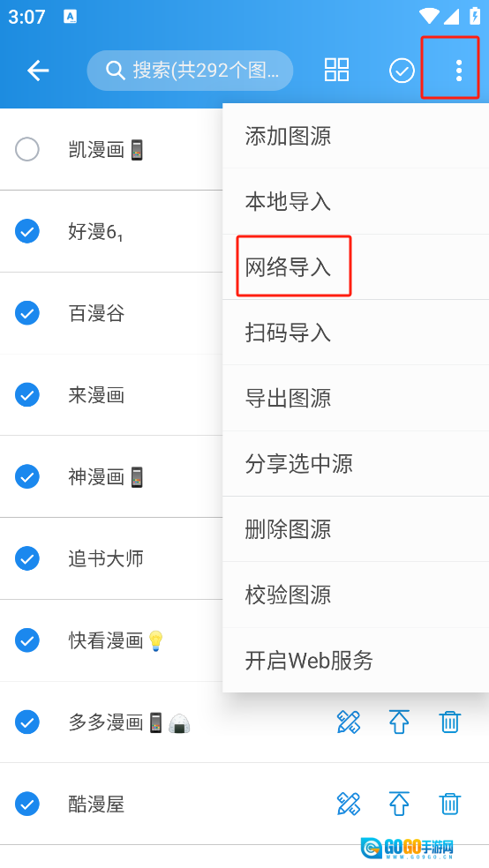Screen dimensions: 489x868
Task: Tap the top arrow icon for 酷漫屋
Action: pos(399,804)
